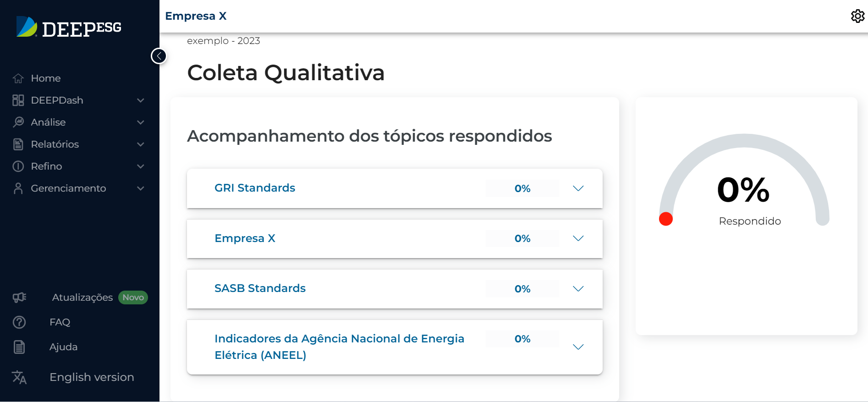This screenshot has width=868, height=402.
Task: Collapse the sidebar with arrow button
Action: [159, 56]
